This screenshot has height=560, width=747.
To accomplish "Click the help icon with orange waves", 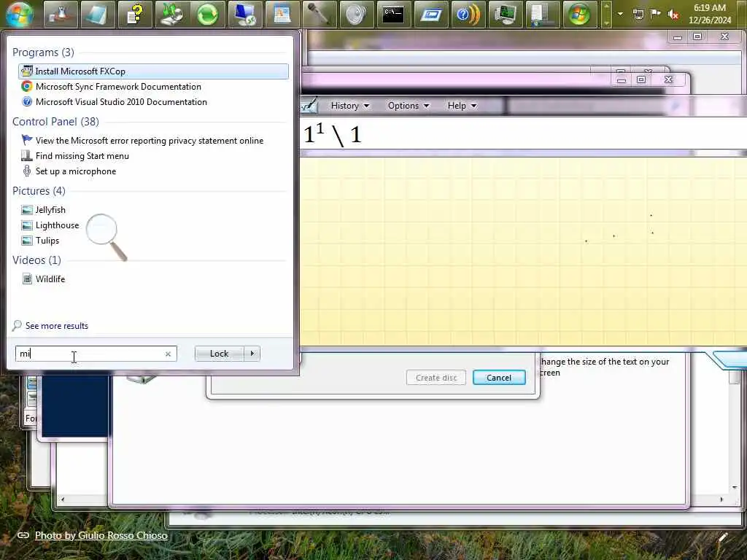I will (x=468, y=14).
